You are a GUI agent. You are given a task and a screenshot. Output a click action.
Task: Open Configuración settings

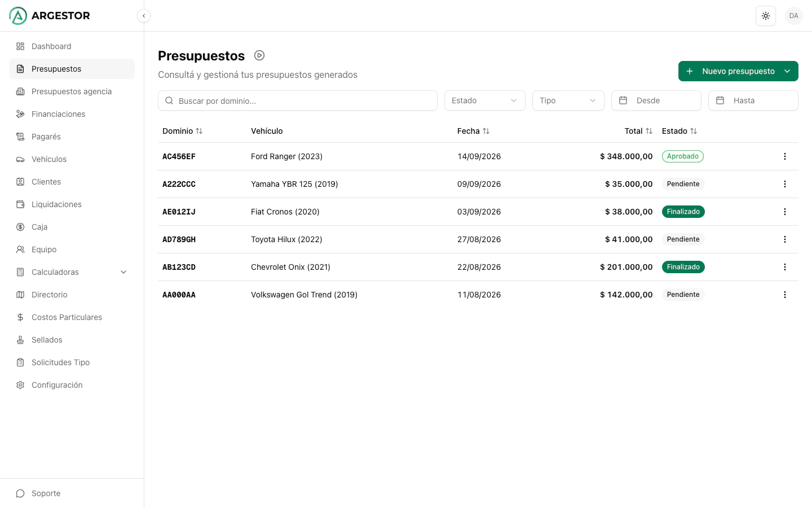[72, 385]
